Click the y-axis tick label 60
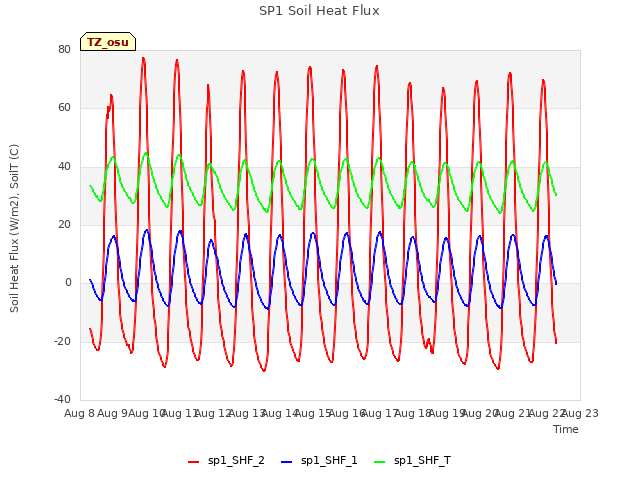This screenshot has height=480, width=640. (64, 108)
